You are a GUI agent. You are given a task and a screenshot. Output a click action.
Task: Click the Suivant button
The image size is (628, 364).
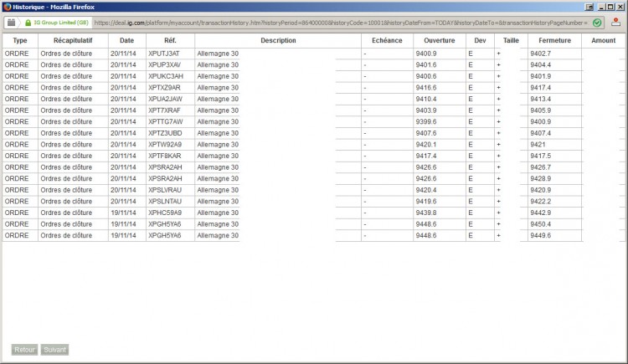[x=55, y=350]
